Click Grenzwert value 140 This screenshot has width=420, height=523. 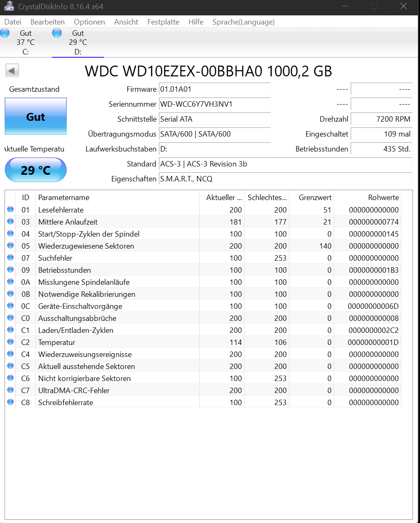325,246
